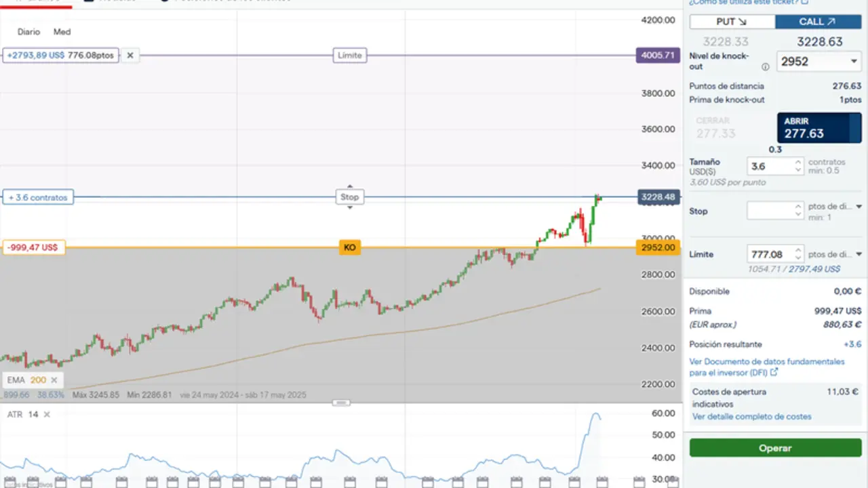Click the KO marker on the chart
This screenshot has width=868, height=488.
click(x=349, y=248)
